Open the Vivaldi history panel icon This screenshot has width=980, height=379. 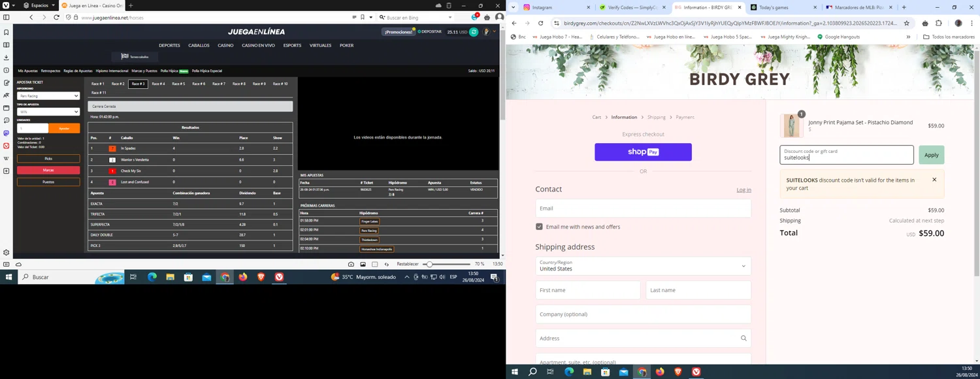(7, 71)
